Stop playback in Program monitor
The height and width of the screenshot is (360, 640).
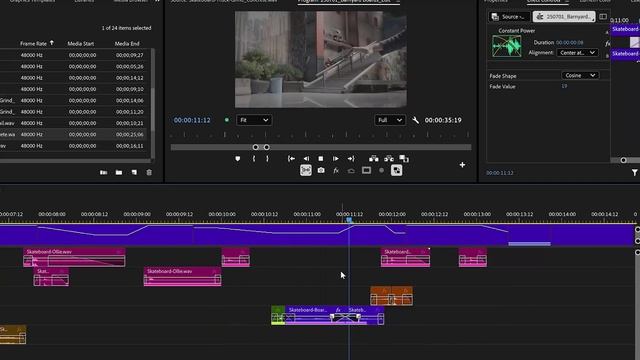321,159
